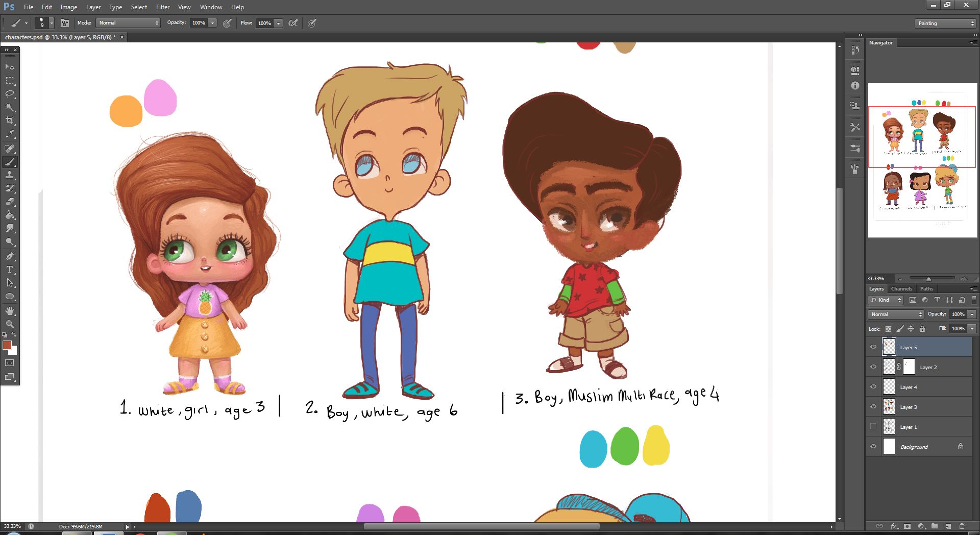980x535 pixels.
Task: Create new adjustment layer icon
Action: (921, 526)
